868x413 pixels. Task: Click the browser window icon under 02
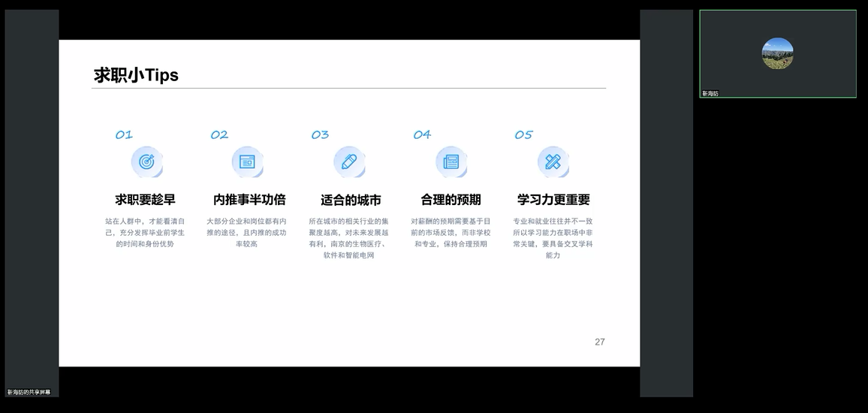(x=247, y=161)
